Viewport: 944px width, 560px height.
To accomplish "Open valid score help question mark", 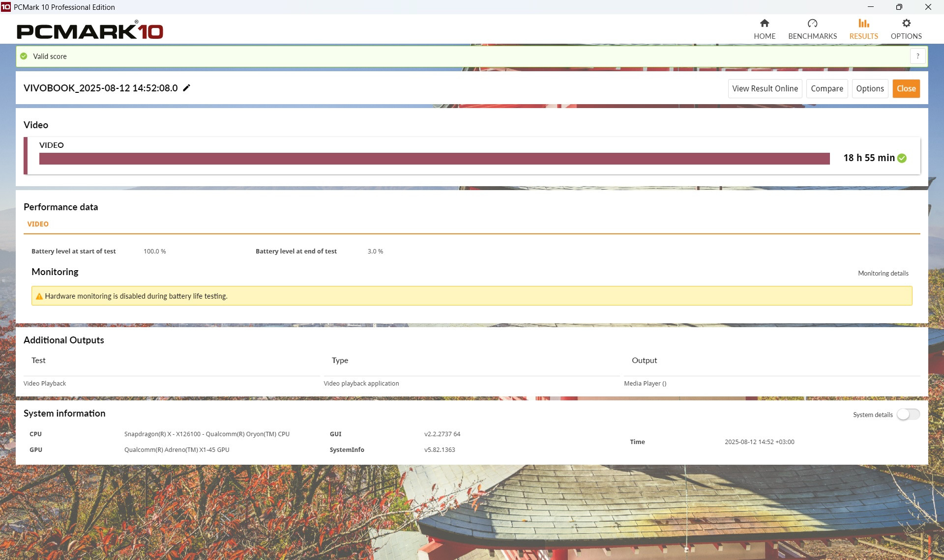I will click(x=918, y=56).
